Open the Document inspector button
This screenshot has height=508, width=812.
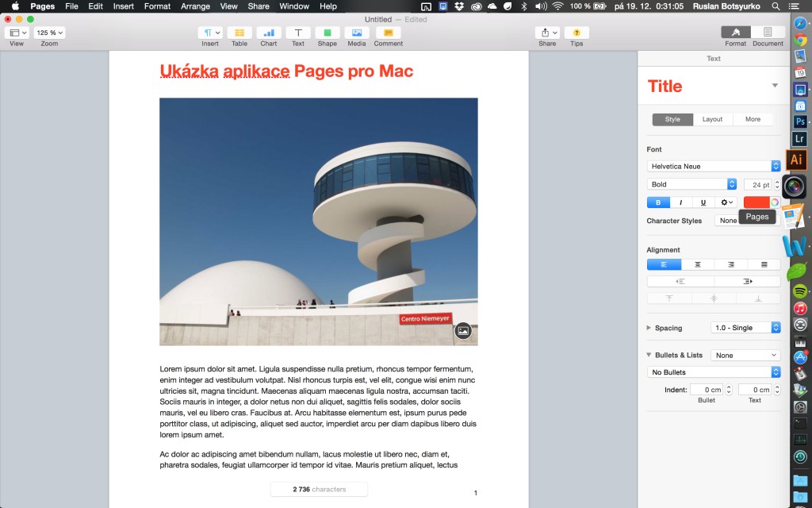coord(768,33)
